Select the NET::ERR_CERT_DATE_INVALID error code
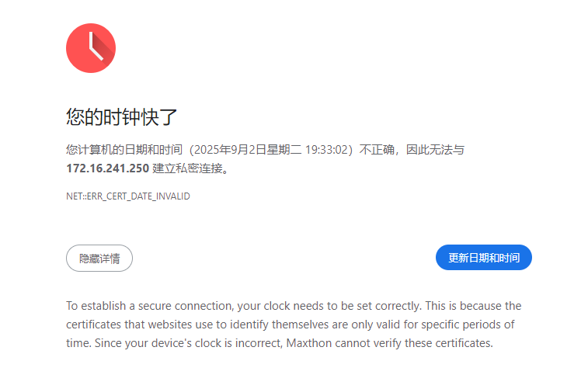Viewport: 588px width, 368px height. tap(128, 196)
